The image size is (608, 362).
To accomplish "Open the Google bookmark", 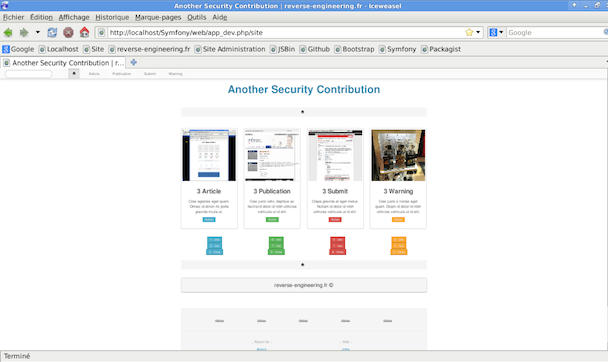I will pyautogui.click(x=18, y=49).
